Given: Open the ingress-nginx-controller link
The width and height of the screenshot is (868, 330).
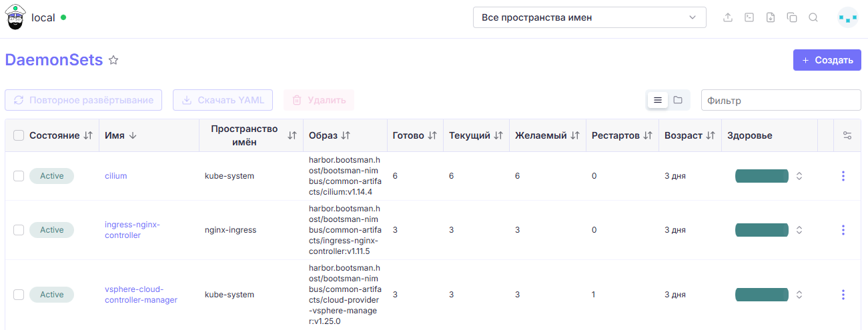Looking at the screenshot, I should pos(133,230).
